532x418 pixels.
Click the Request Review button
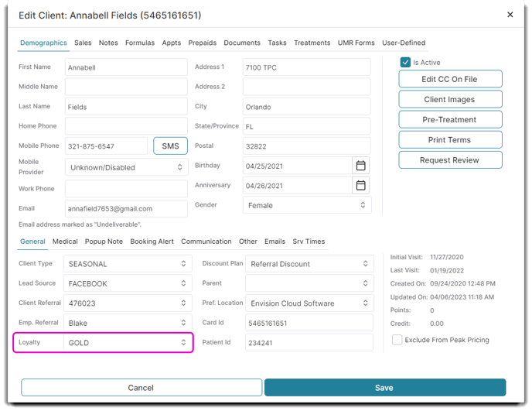pyautogui.click(x=450, y=160)
